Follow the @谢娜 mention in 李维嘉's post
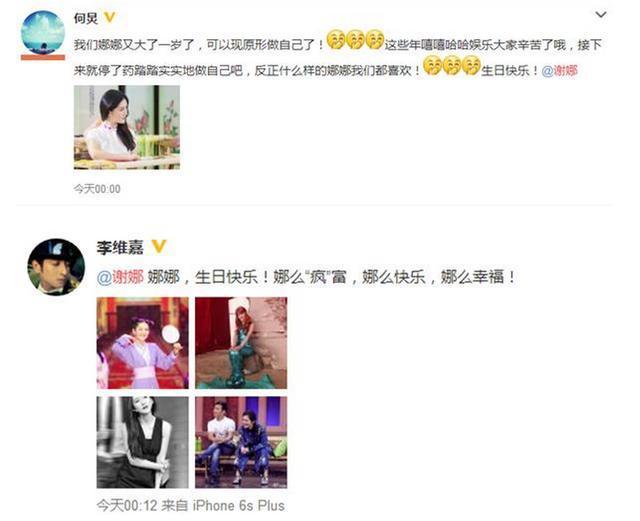Image resolution: width=640 pixels, height=521 pixels. point(120,277)
